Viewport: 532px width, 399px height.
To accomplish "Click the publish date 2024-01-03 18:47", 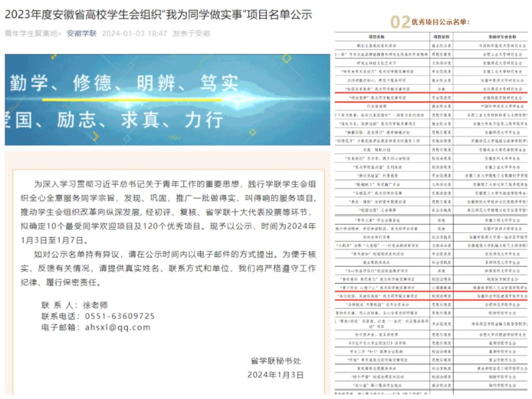I will click(135, 34).
